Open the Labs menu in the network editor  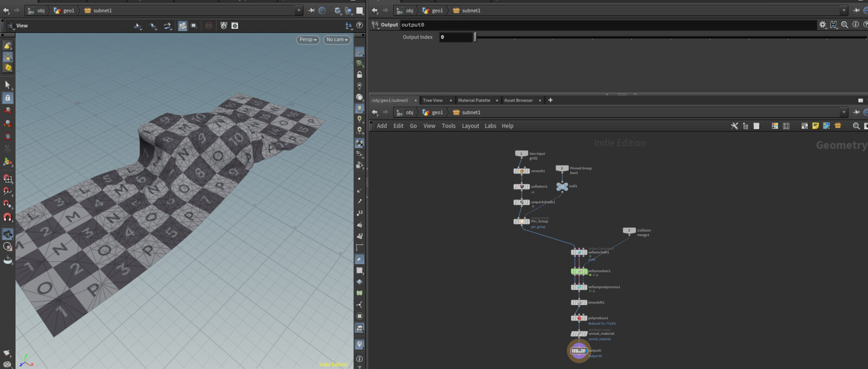[x=490, y=126]
